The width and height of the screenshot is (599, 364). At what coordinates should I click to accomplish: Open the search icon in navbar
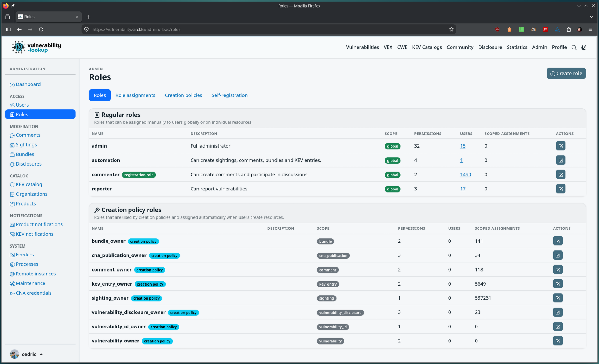(x=574, y=48)
